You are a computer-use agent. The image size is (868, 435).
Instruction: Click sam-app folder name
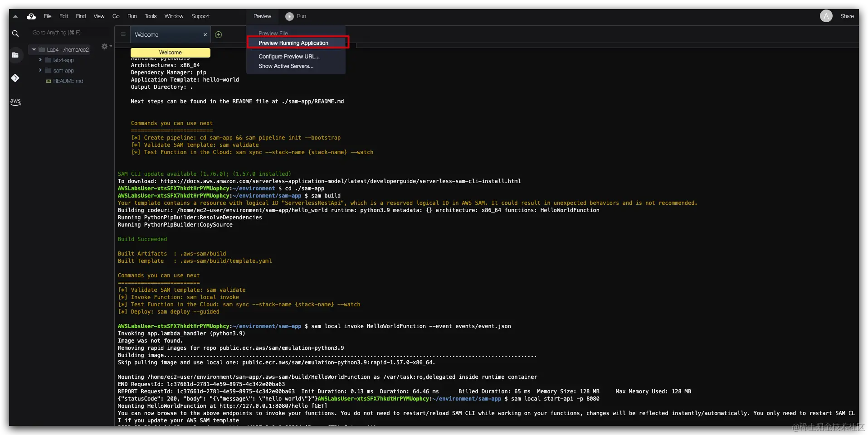click(x=63, y=71)
